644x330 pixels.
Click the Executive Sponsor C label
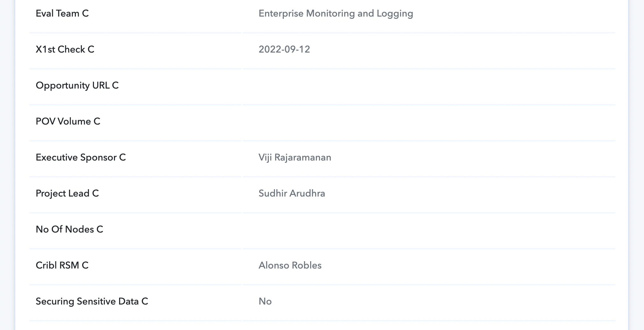coord(81,157)
